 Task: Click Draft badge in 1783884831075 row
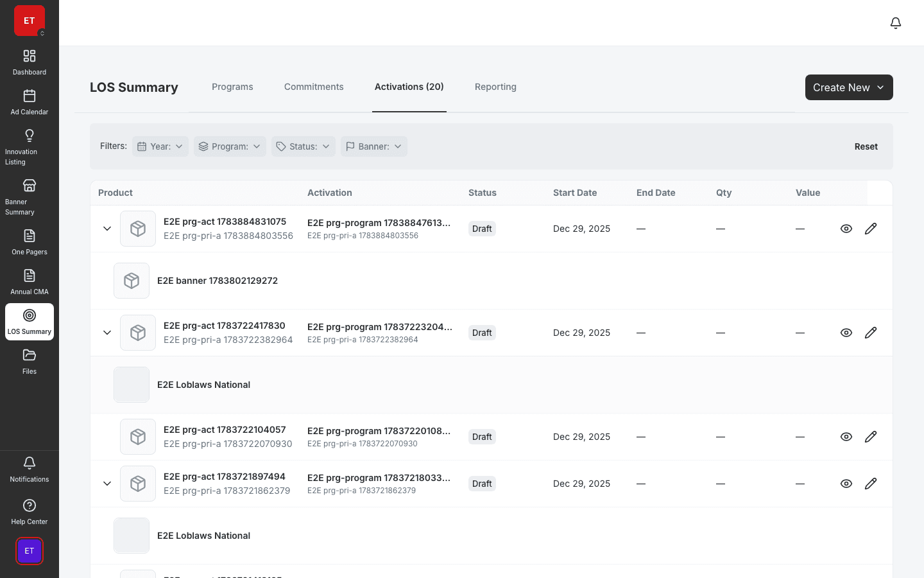tap(482, 229)
